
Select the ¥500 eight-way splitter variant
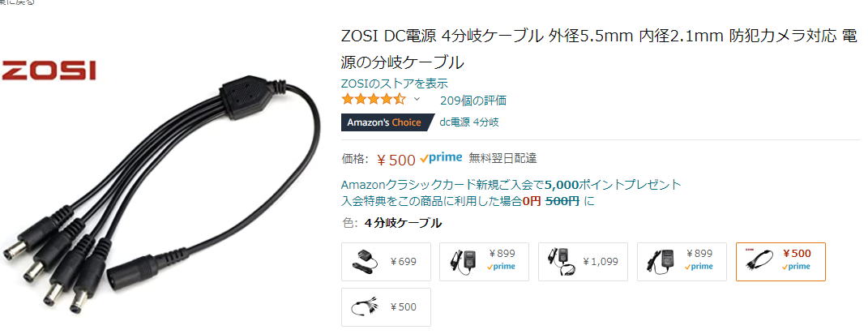[x=386, y=307]
